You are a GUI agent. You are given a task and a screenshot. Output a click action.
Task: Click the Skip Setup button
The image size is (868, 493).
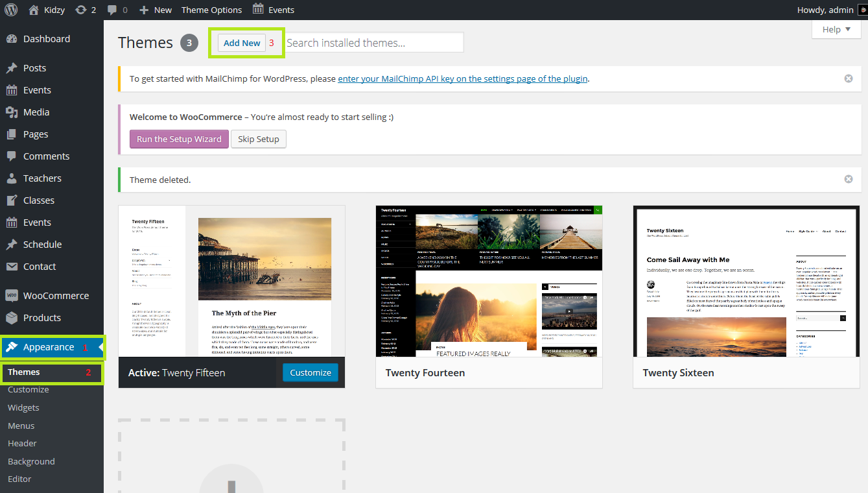pyautogui.click(x=259, y=139)
